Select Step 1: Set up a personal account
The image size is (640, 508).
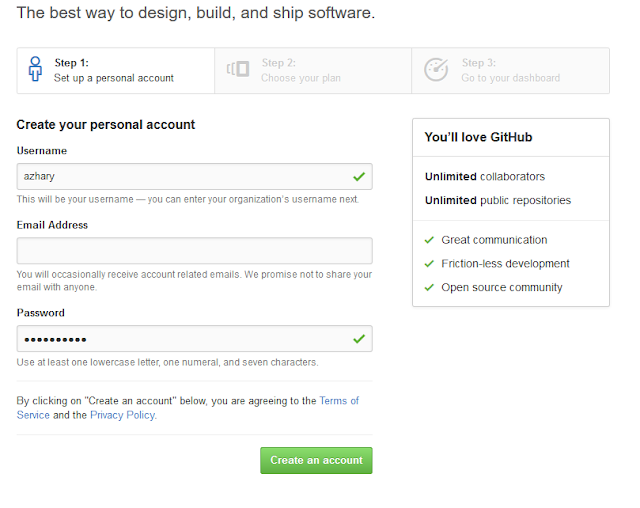click(x=116, y=71)
